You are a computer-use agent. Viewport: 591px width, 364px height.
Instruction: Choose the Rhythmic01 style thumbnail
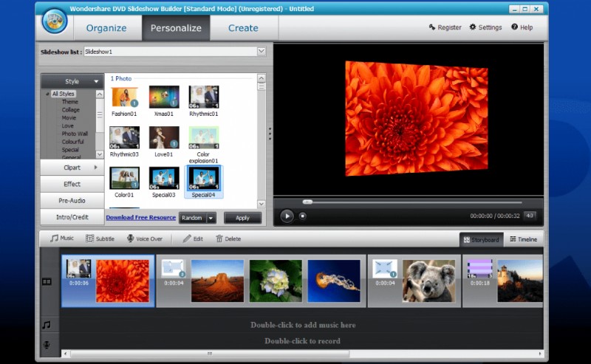(204, 97)
